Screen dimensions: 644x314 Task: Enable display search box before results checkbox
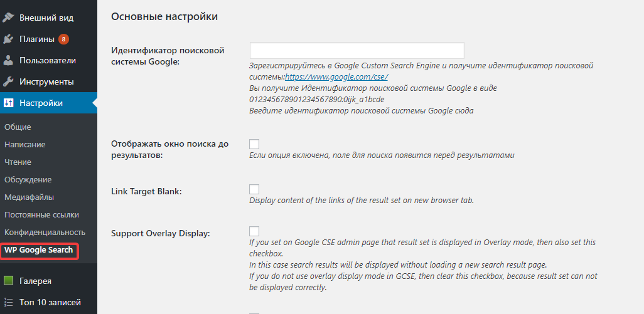point(254,144)
